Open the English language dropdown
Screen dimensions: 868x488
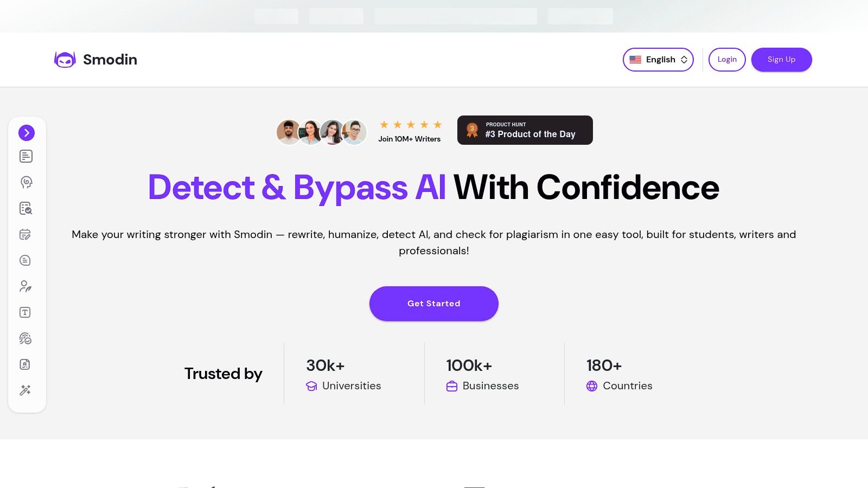[x=658, y=60]
